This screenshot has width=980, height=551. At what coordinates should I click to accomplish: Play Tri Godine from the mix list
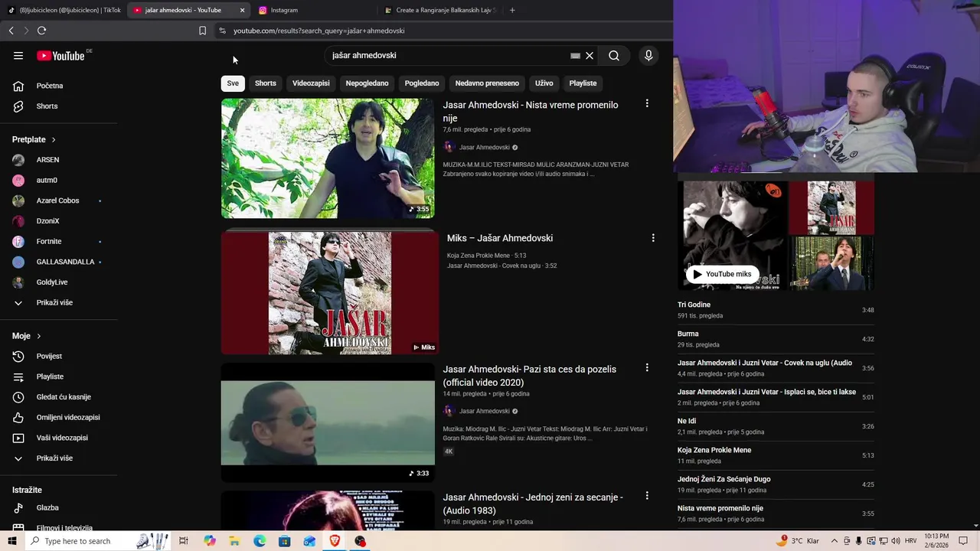click(x=776, y=310)
